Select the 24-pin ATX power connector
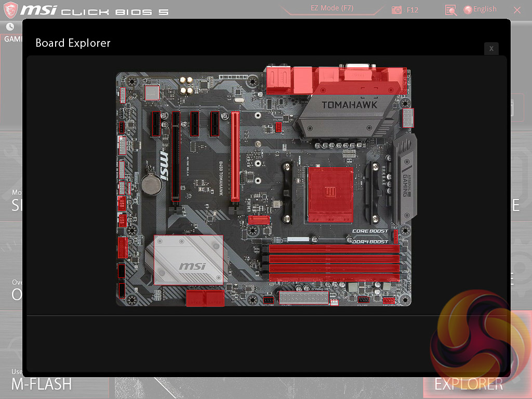 pos(303,298)
